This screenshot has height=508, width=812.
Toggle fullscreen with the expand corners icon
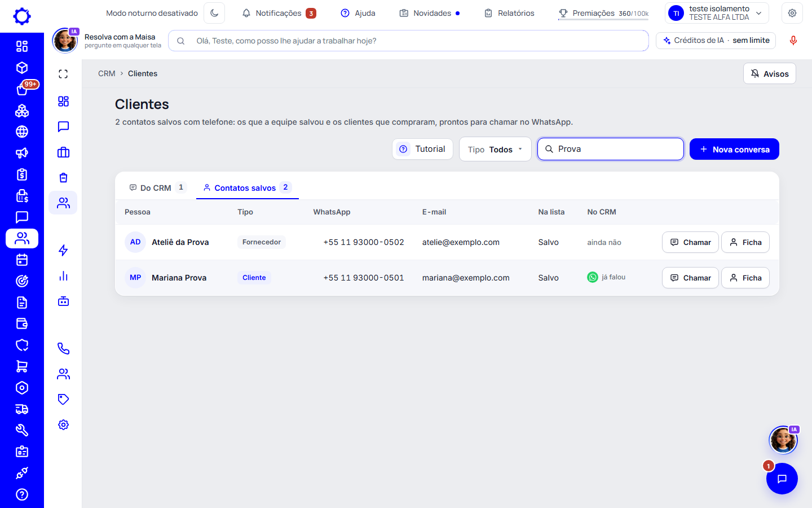pos(63,74)
